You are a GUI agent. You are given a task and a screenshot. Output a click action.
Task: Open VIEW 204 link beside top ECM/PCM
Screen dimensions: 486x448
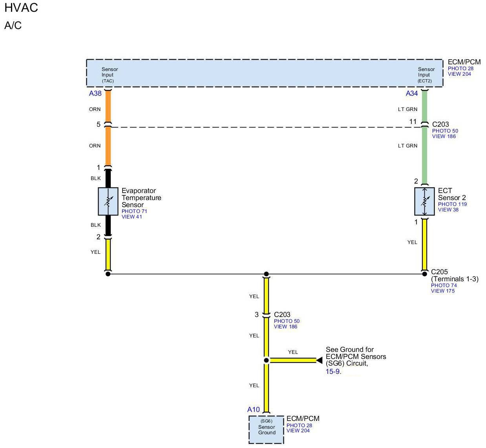point(459,74)
